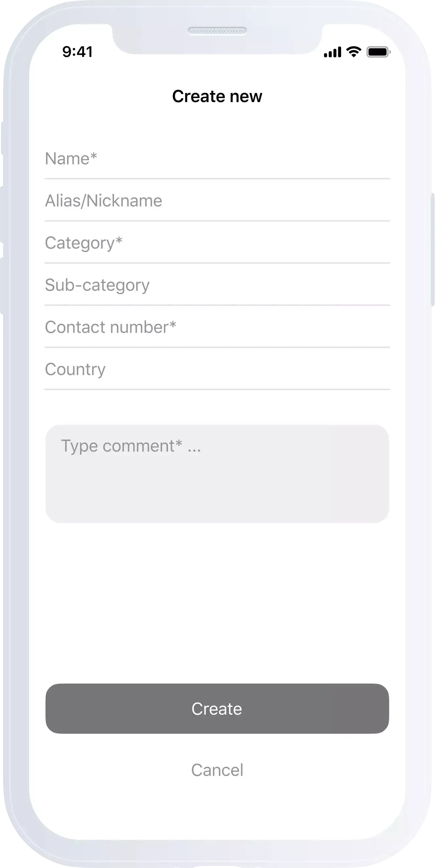Viewport: 435px width, 868px height.
Task: Select the Alias/Nickname field
Action: pos(217,200)
